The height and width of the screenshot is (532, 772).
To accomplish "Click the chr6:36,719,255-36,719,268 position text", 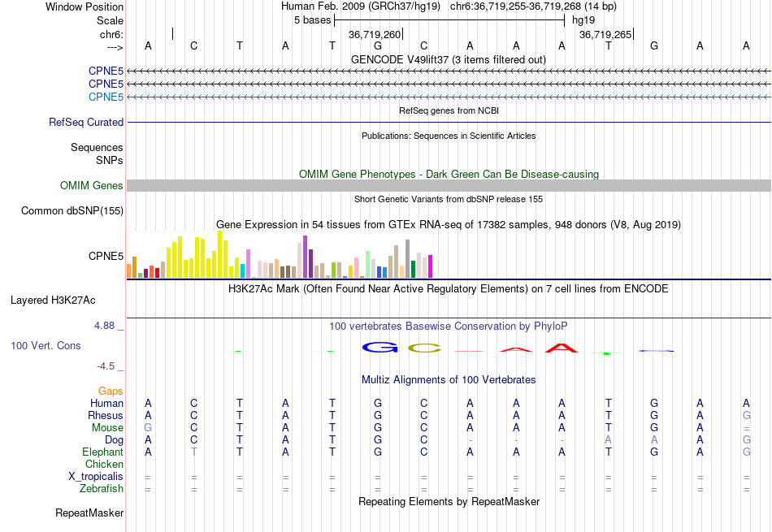I will [x=533, y=6].
